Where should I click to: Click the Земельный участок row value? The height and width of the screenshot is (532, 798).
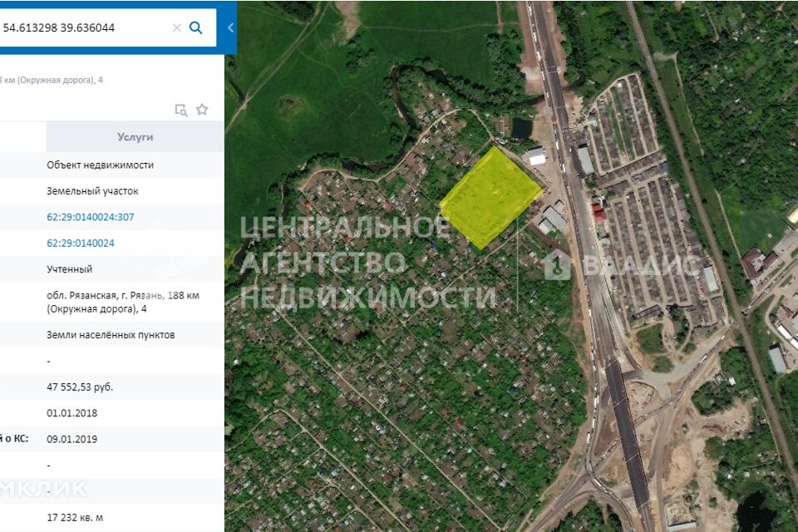[x=92, y=191]
